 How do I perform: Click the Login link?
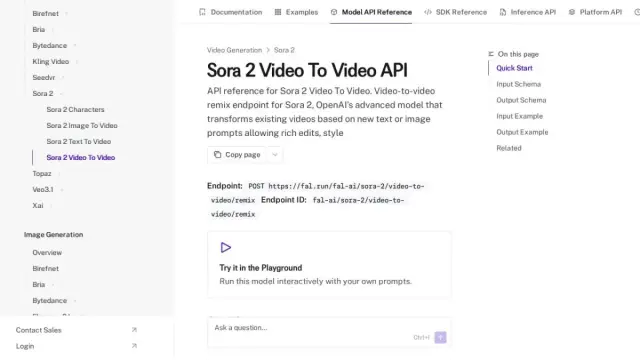(25, 346)
